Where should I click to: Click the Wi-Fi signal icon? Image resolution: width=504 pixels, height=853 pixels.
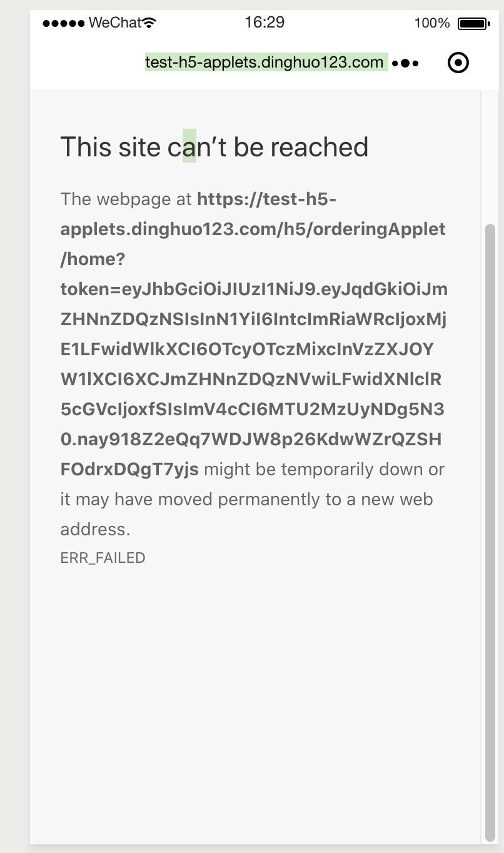point(149,23)
